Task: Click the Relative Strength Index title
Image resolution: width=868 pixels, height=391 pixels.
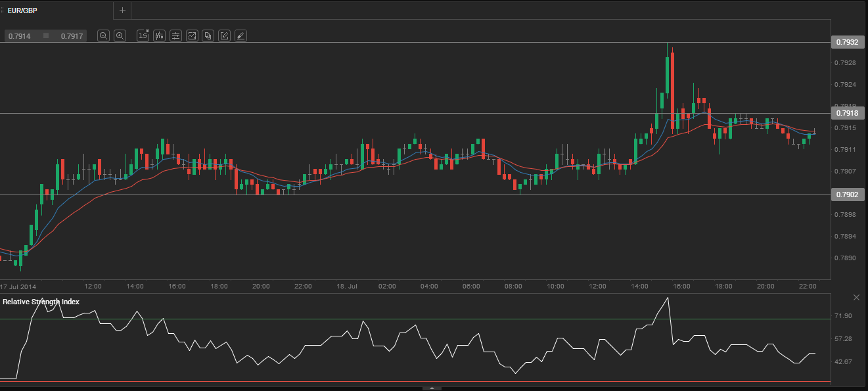Action: pyautogui.click(x=40, y=302)
